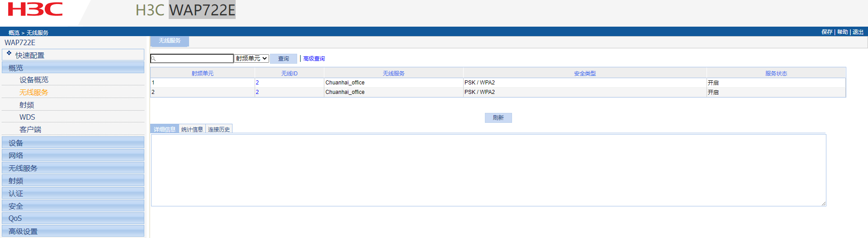Select the 无线服务 page tab
Screen dimensions: 868x238
click(170, 41)
